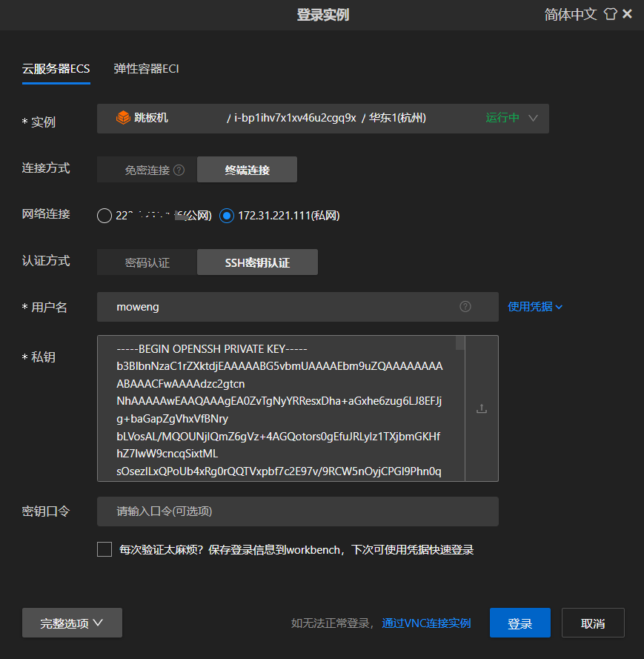Select the 云服务器ECS tab

[x=56, y=68]
